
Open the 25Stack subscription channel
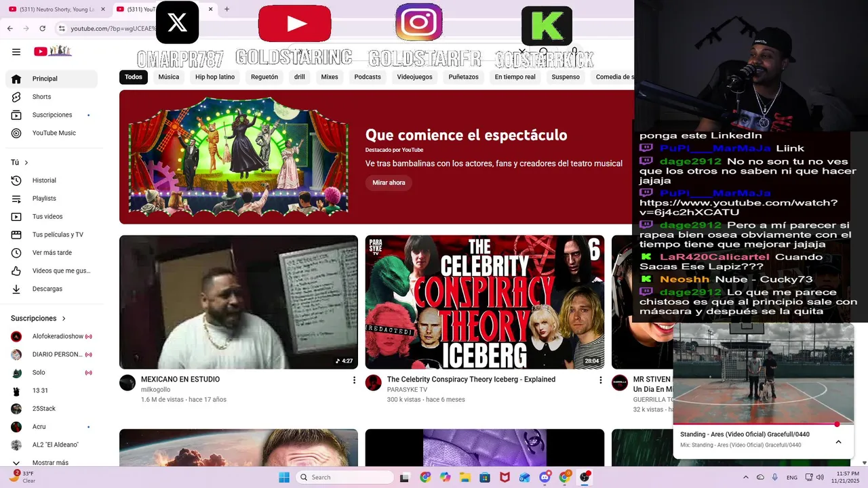[52, 409]
